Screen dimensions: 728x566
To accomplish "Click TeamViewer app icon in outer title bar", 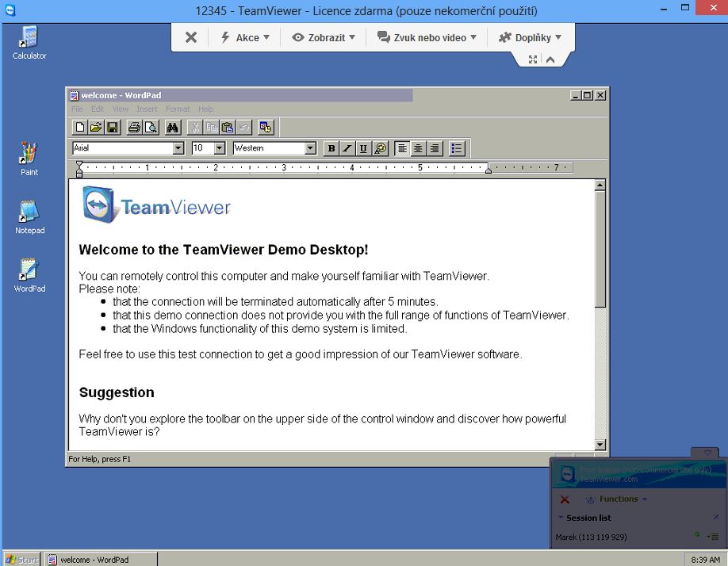I will click(10, 10).
